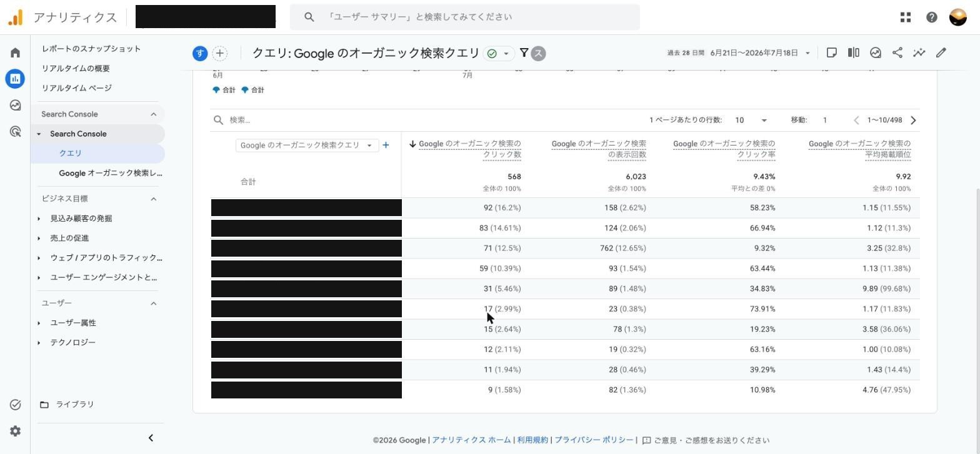
Task: Click the Google apps grid icon
Action: click(x=906, y=17)
